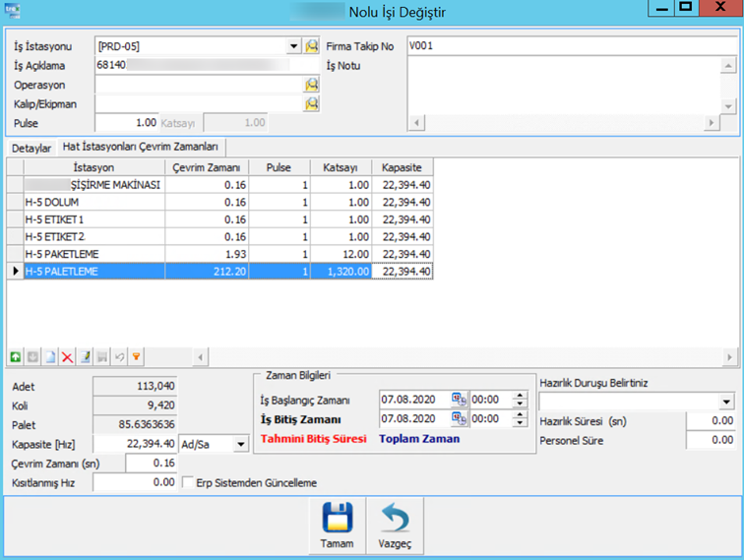Image resolution: width=744 pixels, height=560 pixels.
Task: Expand the İş İstasyonu dropdown
Action: [x=292, y=46]
